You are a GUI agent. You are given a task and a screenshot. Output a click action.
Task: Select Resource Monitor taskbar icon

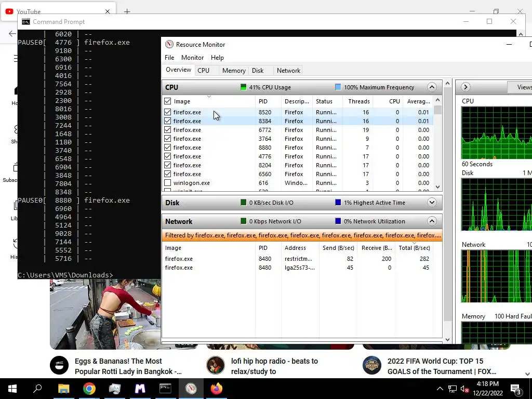pyautogui.click(x=191, y=389)
